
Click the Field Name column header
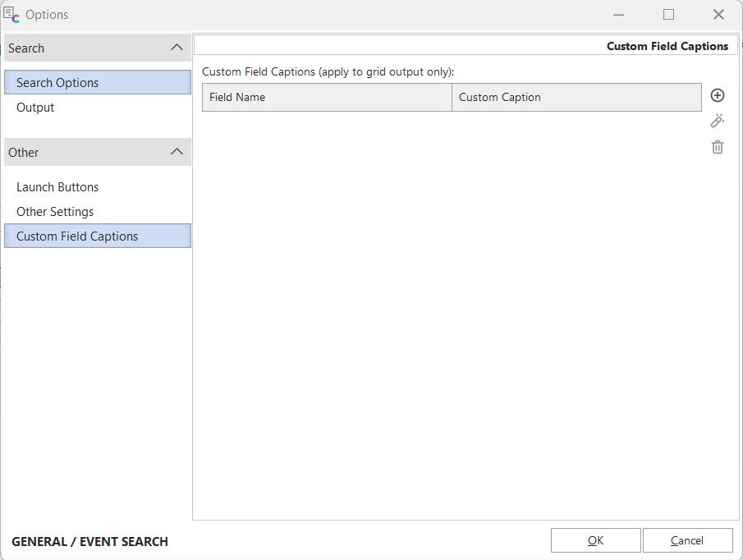click(x=327, y=97)
